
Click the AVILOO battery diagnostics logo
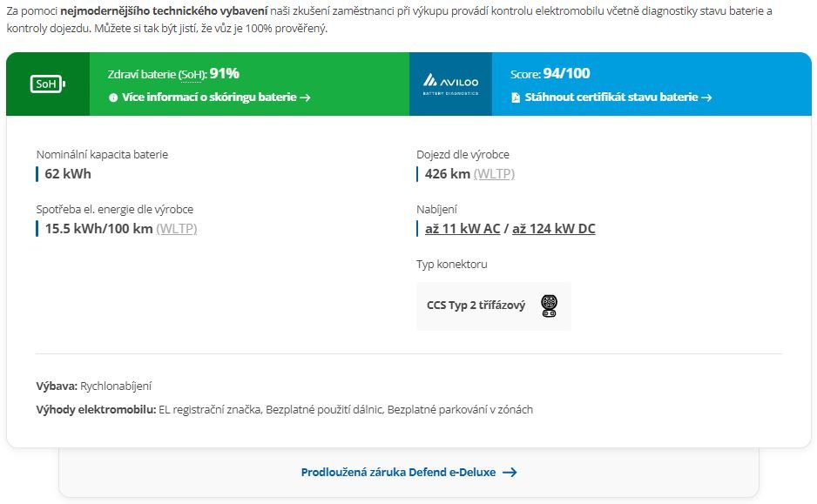(450, 84)
